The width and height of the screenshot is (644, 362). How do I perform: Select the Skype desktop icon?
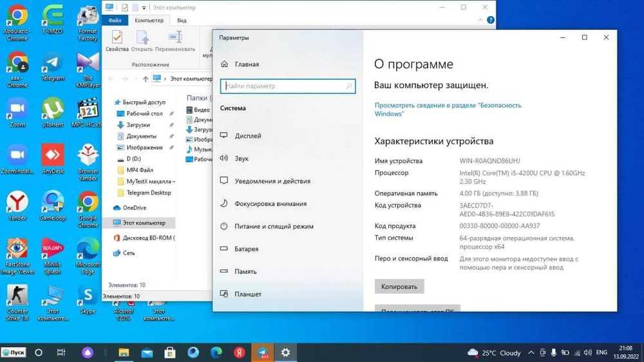[88, 300]
